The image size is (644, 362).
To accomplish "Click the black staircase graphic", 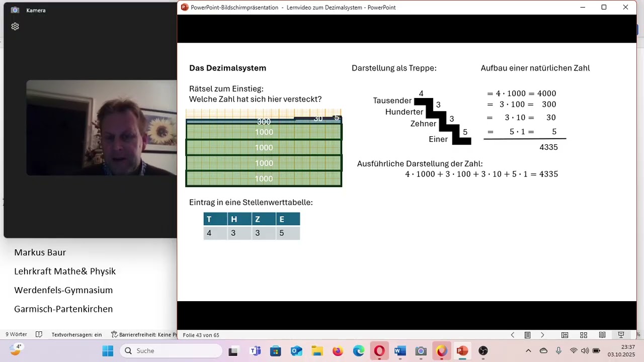I will coord(443,121).
